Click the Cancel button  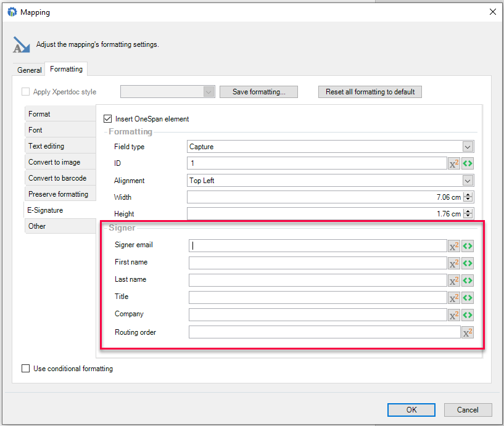click(468, 410)
